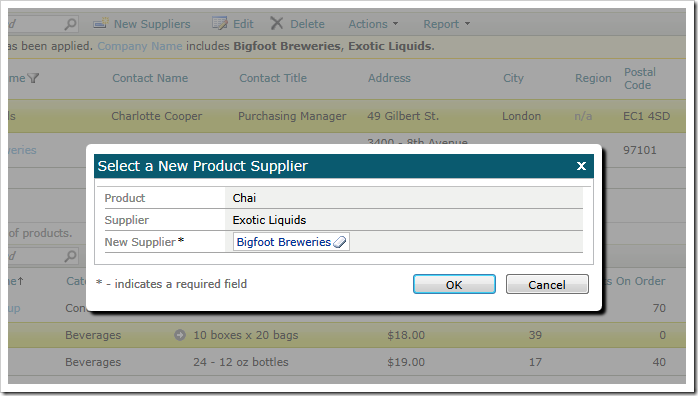Sort by the Contact Title column header
This screenshot has width=698, height=396.
[x=273, y=78]
